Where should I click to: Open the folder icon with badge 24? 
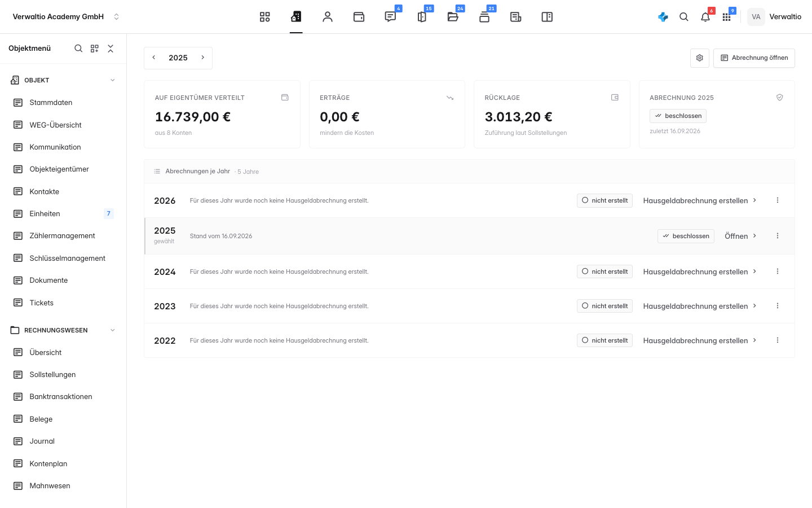(x=453, y=17)
